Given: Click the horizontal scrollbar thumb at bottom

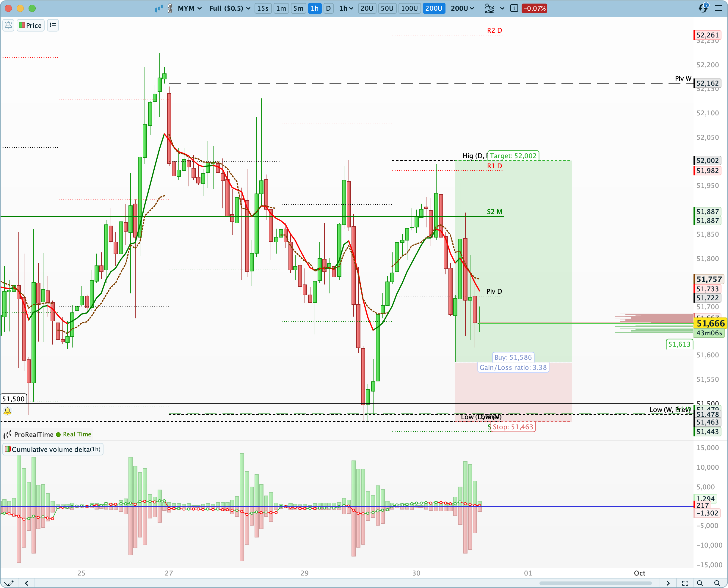Looking at the screenshot, I should tap(595, 583).
